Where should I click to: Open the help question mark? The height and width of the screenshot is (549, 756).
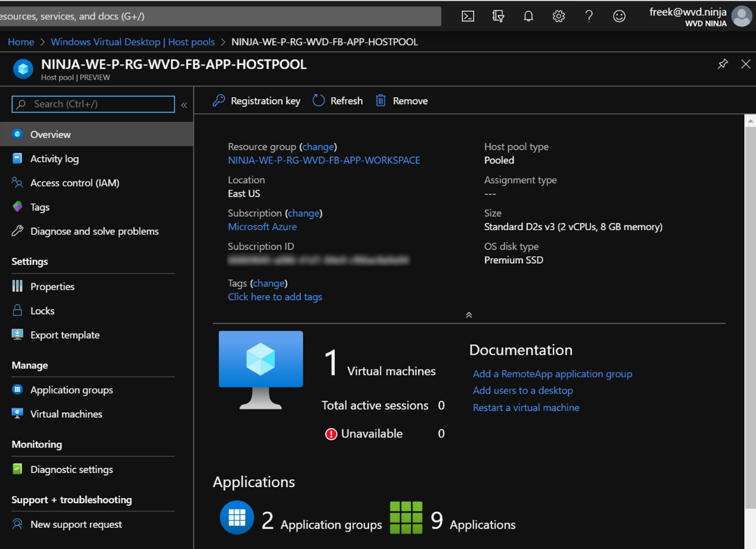[x=589, y=16]
